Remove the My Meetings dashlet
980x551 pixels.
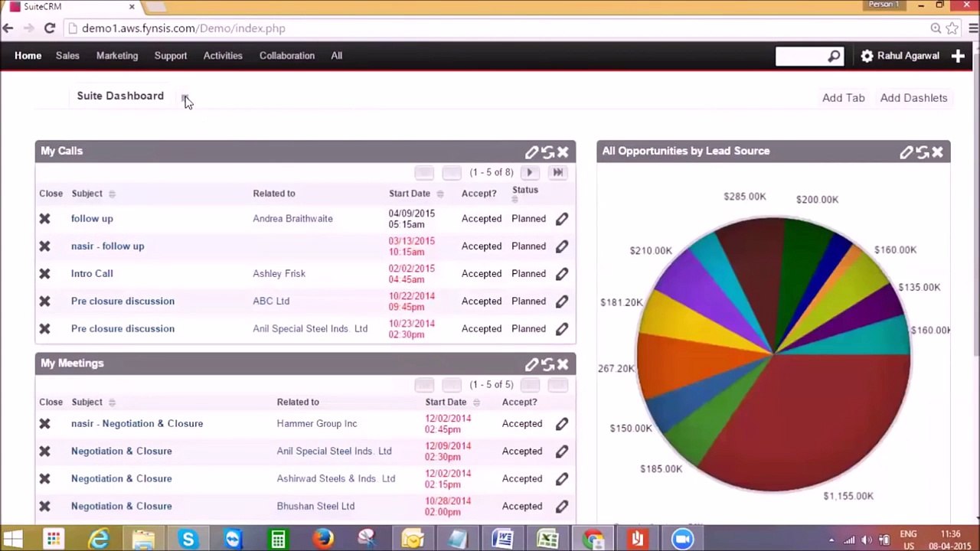(x=563, y=364)
